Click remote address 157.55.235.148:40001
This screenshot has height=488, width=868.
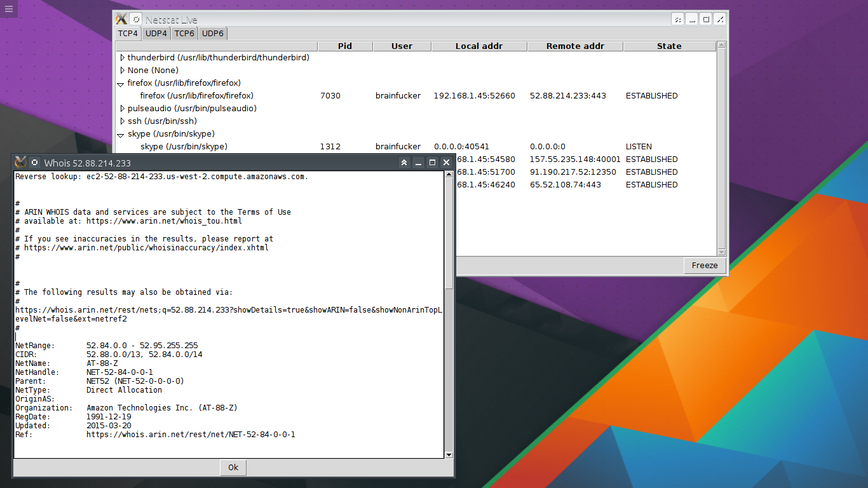[x=575, y=159]
